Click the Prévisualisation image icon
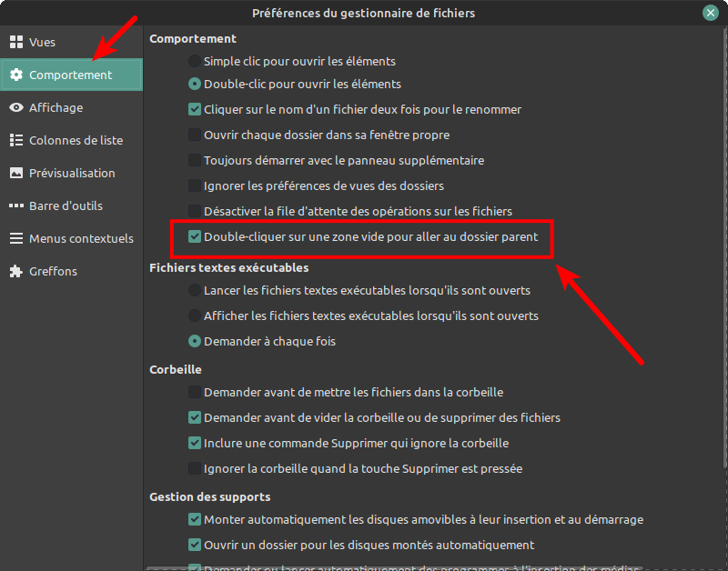 click(x=16, y=173)
